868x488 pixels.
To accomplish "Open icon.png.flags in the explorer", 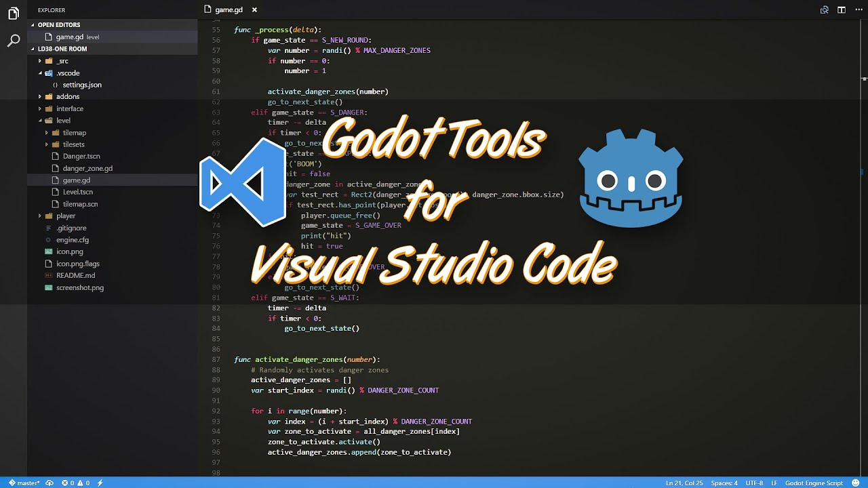I will click(x=112, y=264).
